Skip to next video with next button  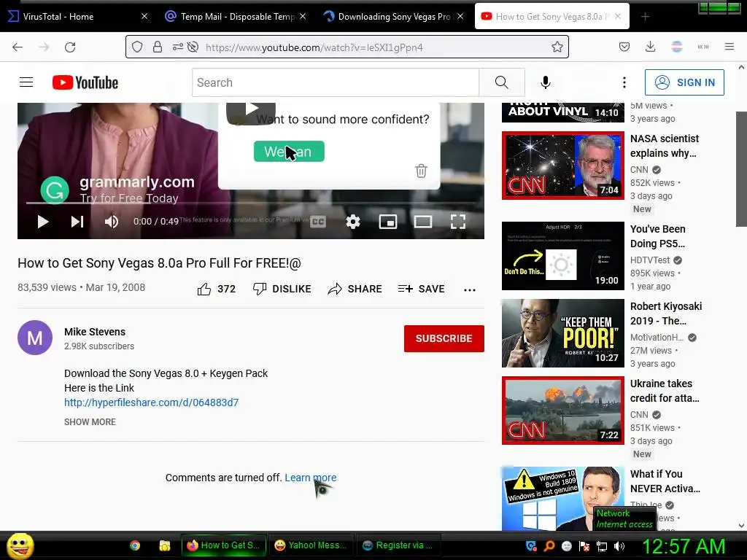click(77, 222)
